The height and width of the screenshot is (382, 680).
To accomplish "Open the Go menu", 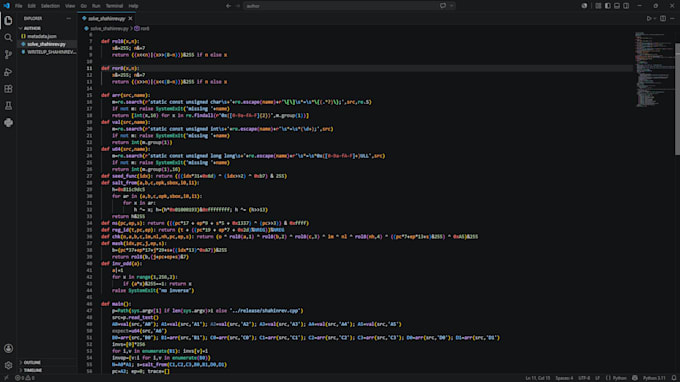I will point(84,6).
